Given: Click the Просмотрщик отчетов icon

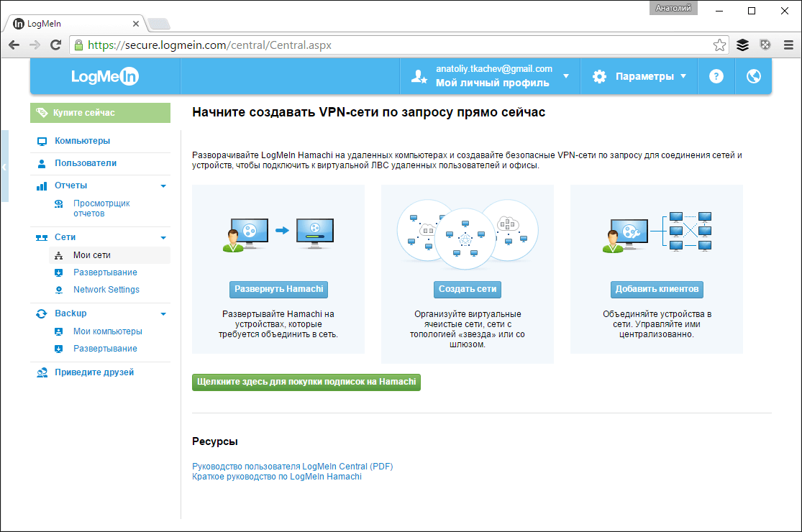Looking at the screenshot, I should click(x=59, y=204).
